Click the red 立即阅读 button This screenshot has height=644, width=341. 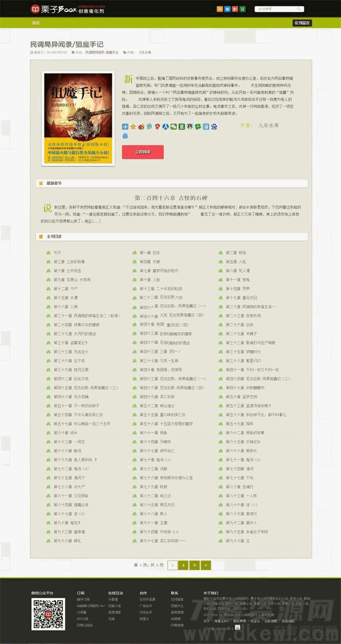pos(143,152)
